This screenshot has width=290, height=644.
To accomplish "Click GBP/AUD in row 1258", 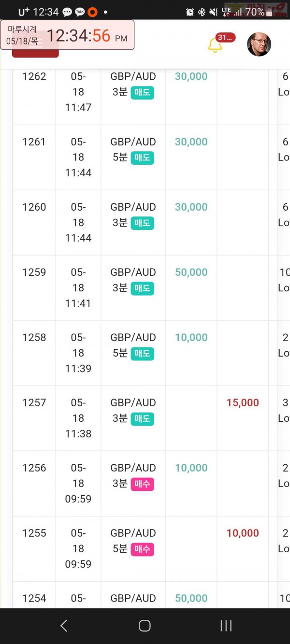I will click(x=133, y=337).
